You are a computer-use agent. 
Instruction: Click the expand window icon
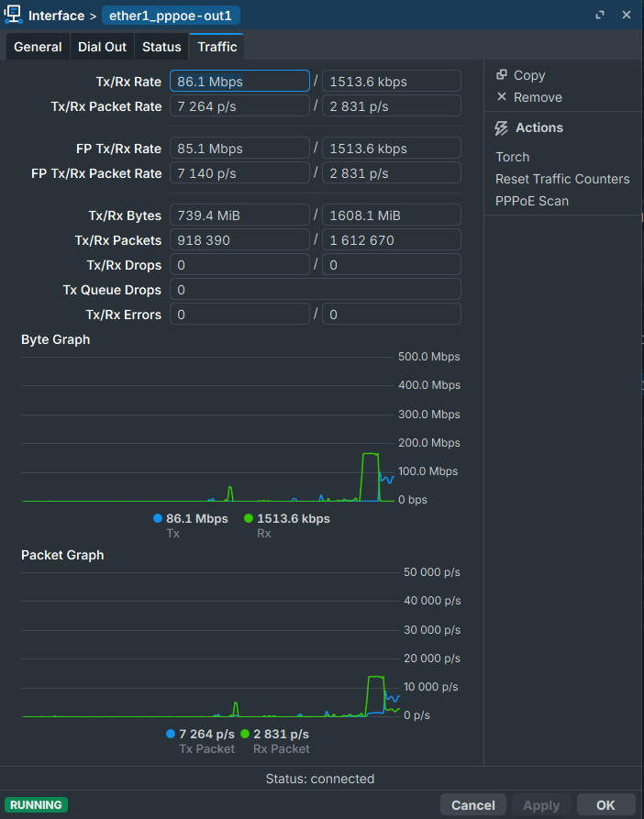click(600, 16)
